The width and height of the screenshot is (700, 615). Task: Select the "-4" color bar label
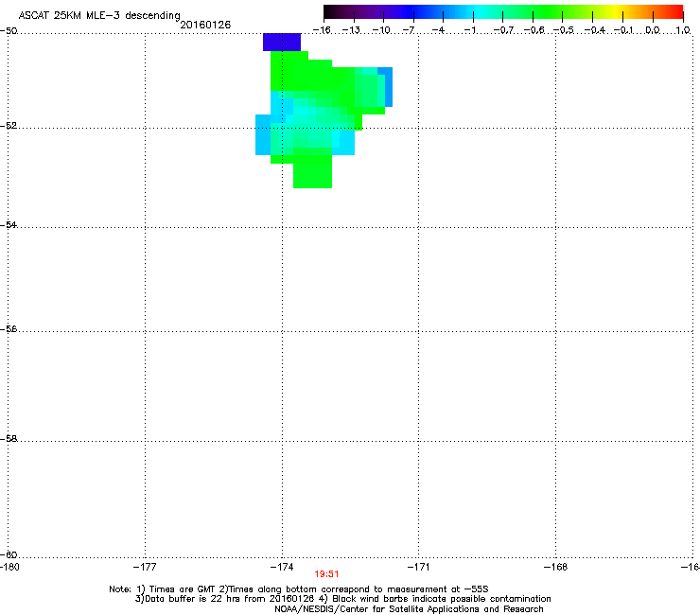click(x=438, y=30)
